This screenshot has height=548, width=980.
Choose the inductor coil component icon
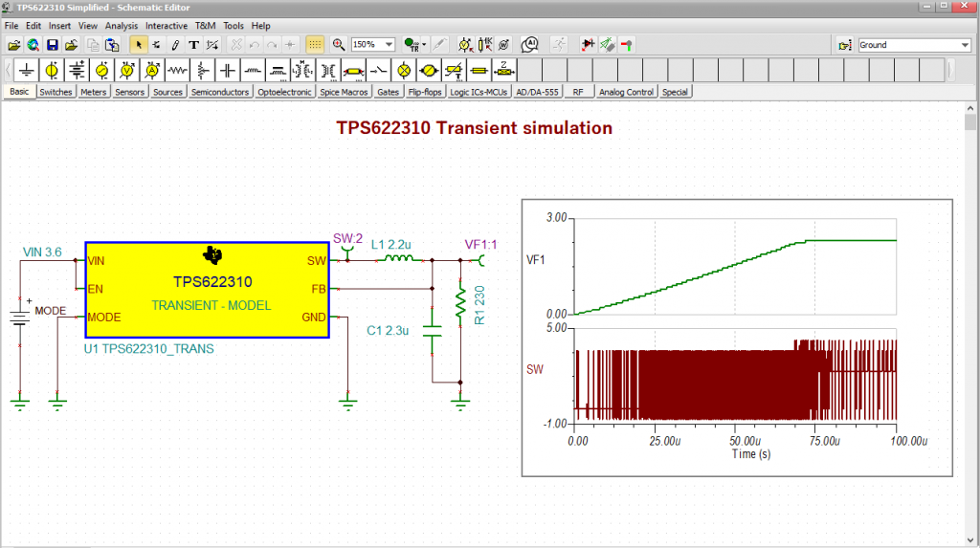253,71
